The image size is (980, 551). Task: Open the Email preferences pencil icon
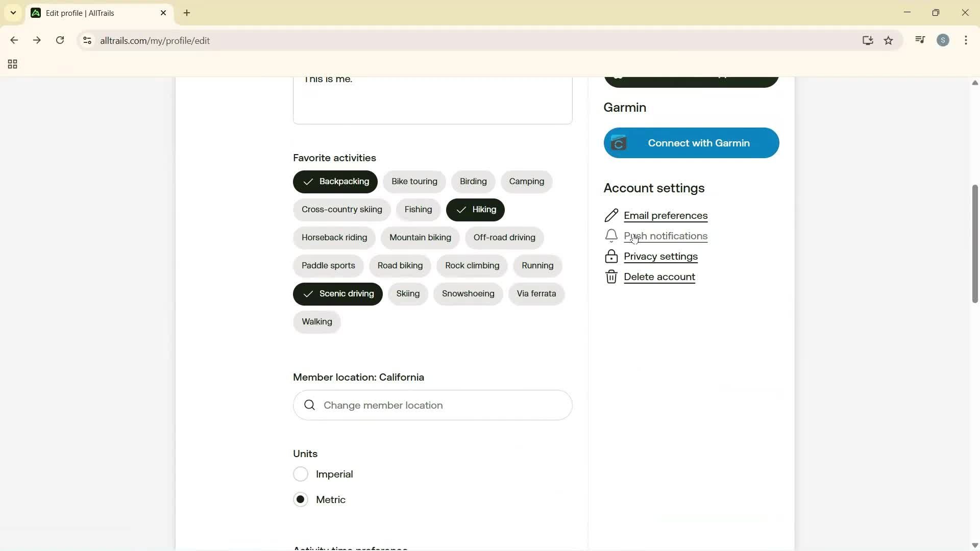[x=611, y=215]
